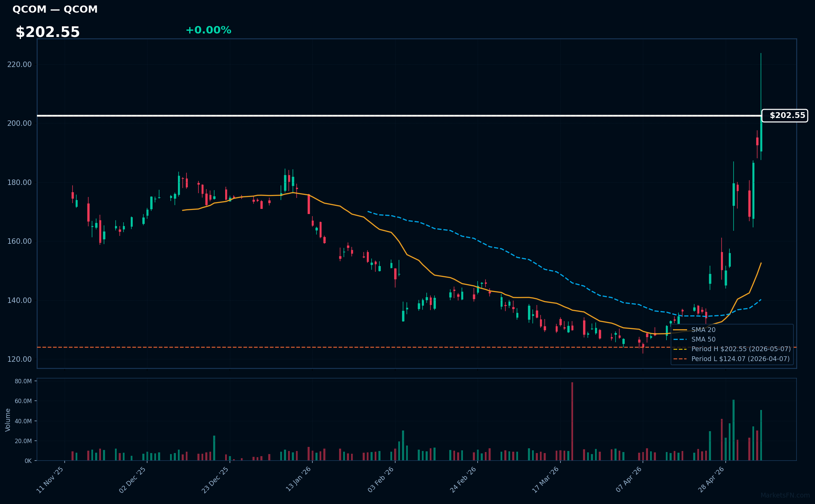Click the 20.0M volume axis label

coord(23,441)
